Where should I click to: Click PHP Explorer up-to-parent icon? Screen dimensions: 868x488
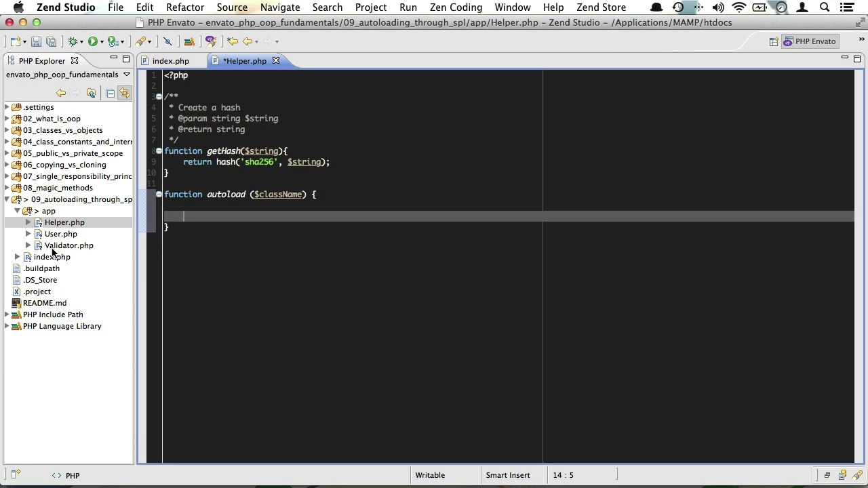[91, 93]
